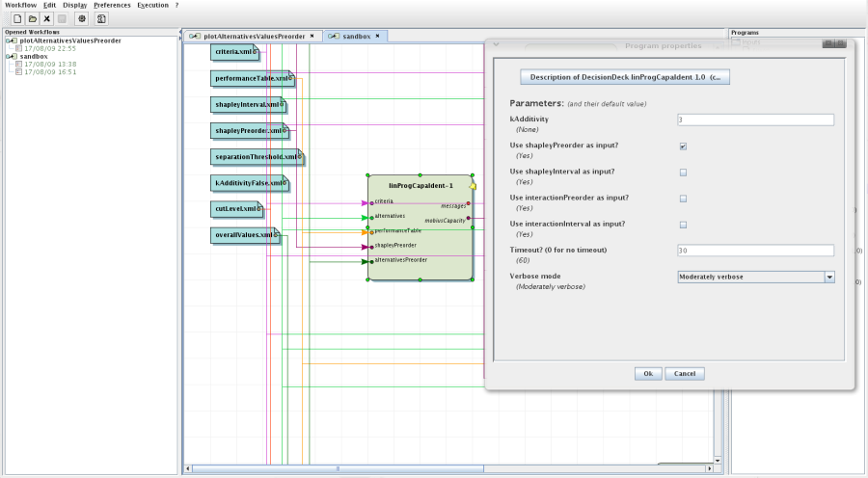868x478 pixels.
Task: Select the separationThreshold.xml file node
Action: coord(257,156)
